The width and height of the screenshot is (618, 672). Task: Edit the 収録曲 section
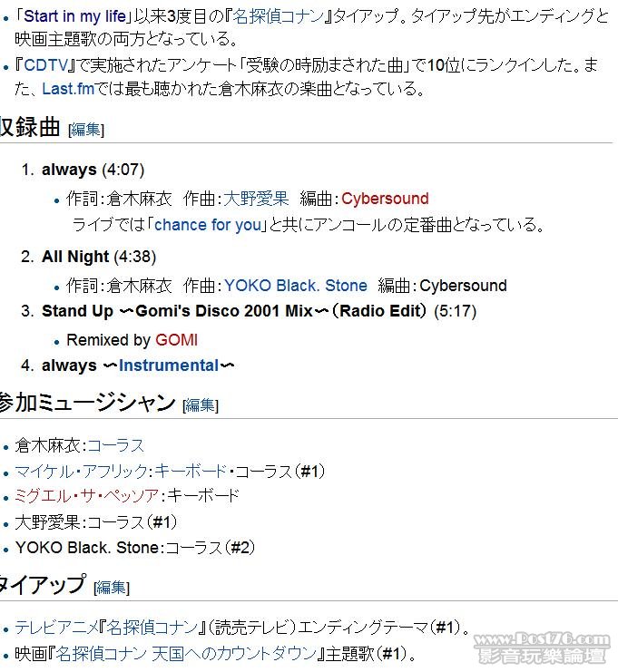click(x=86, y=130)
